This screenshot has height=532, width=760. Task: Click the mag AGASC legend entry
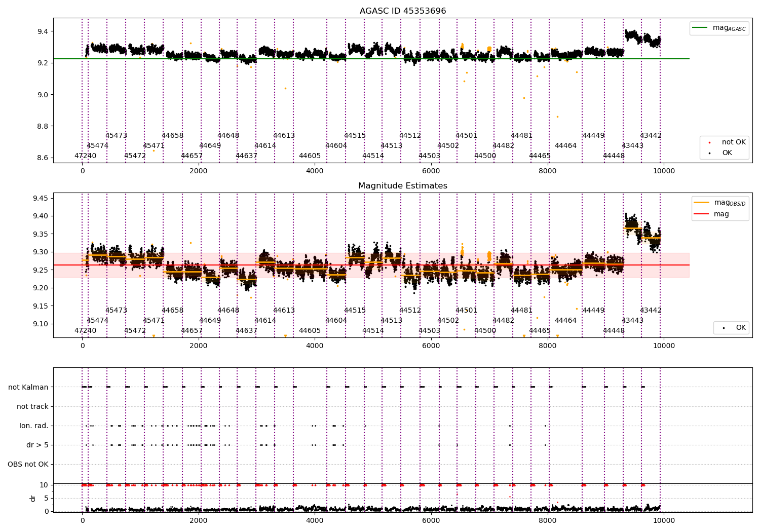tap(719, 28)
